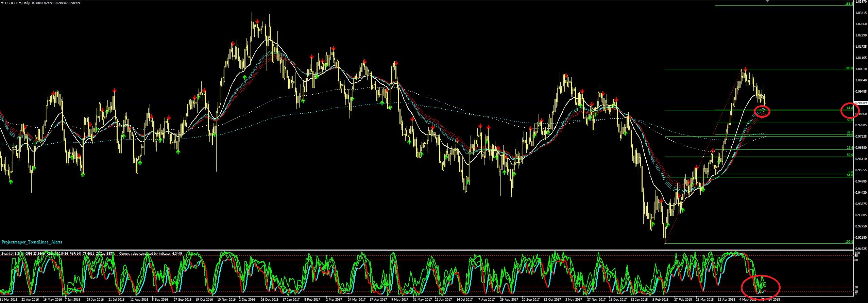This screenshot has height=303, width=868.
Task: Click the 0.97235 price axis label
Action: [x=861, y=137]
